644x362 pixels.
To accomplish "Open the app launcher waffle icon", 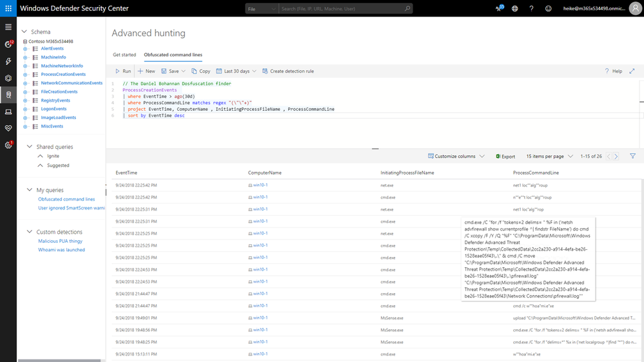I will [8, 8].
